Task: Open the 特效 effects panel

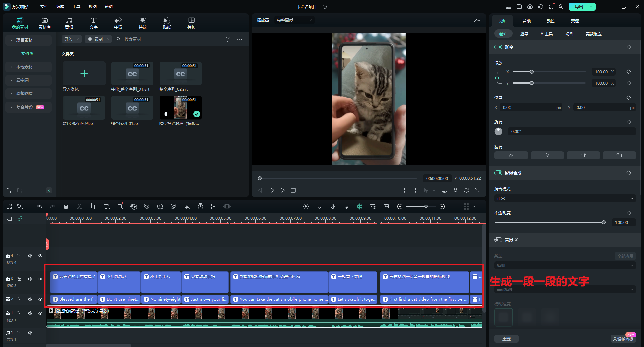Action: click(x=142, y=23)
